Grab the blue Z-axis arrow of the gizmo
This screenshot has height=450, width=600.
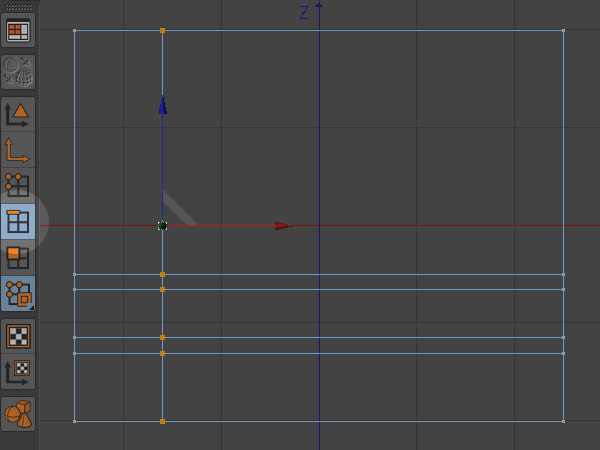162,105
